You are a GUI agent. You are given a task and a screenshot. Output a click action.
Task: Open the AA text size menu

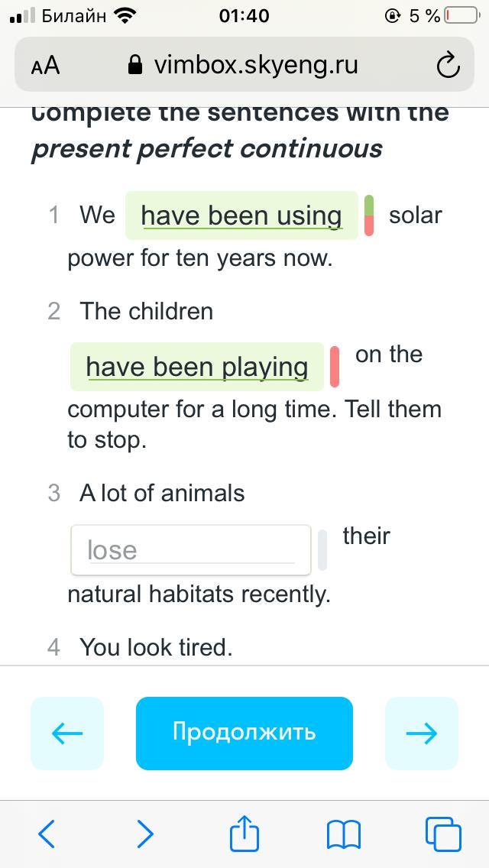(46, 66)
